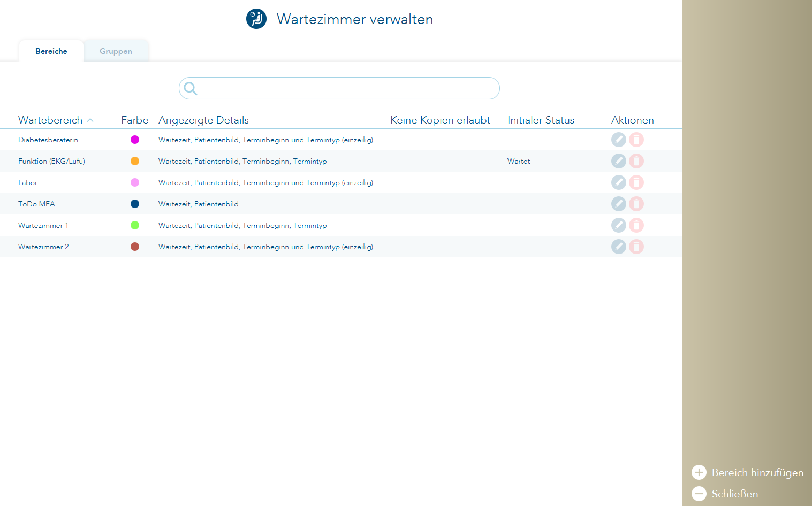
Task: Toggle the Wartebereich sort arrow
Action: click(x=90, y=120)
